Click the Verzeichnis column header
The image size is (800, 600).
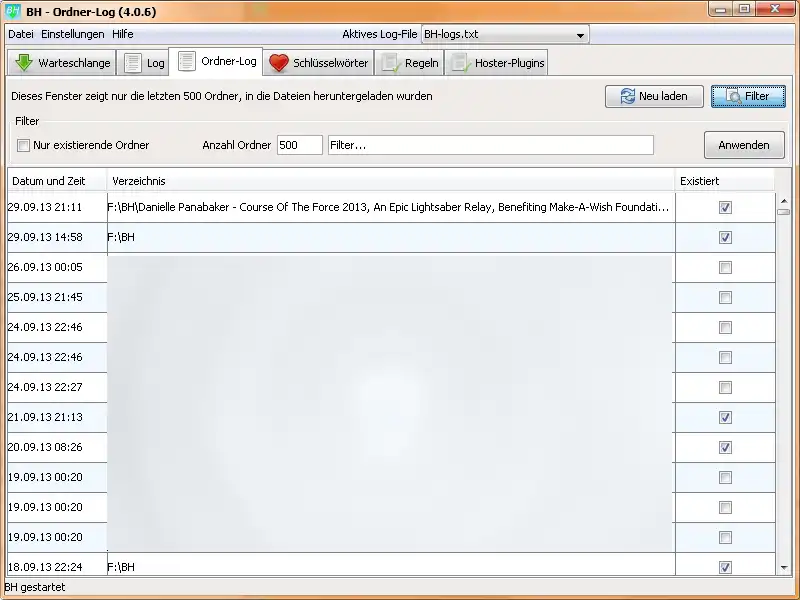(391, 181)
